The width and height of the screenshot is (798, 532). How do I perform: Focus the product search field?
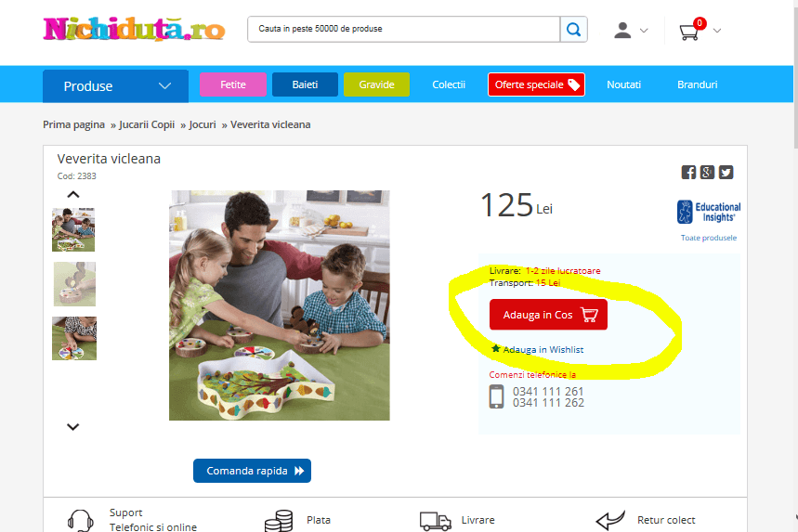(404, 29)
